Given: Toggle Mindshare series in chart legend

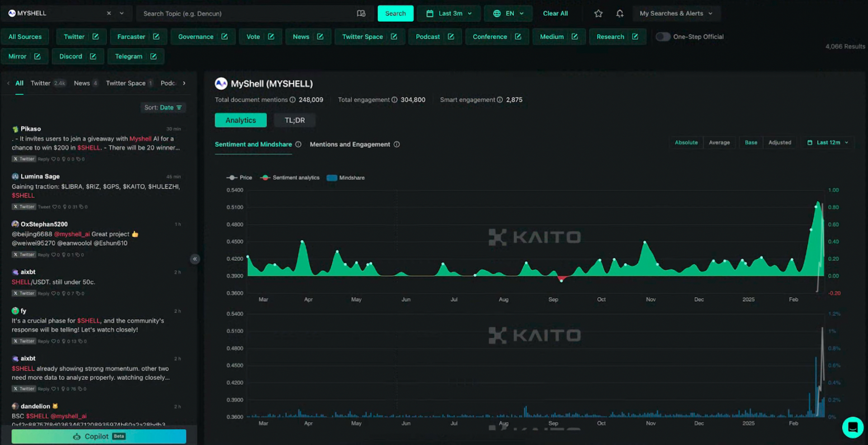Looking at the screenshot, I should pos(345,178).
